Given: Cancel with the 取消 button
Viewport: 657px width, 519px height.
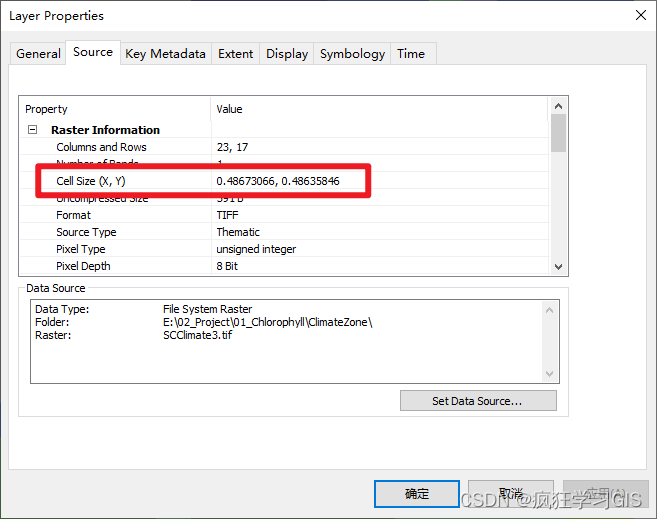Looking at the screenshot, I should point(511,494).
